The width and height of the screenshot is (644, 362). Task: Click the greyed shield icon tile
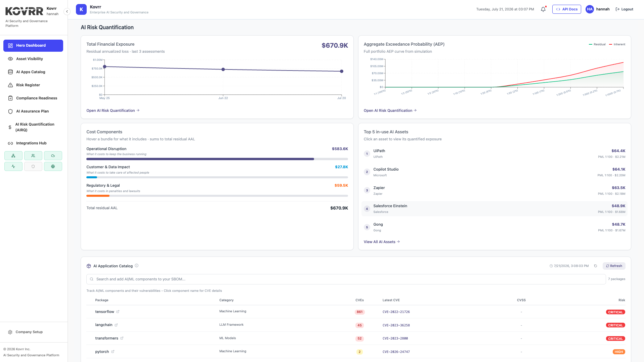click(33, 167)
